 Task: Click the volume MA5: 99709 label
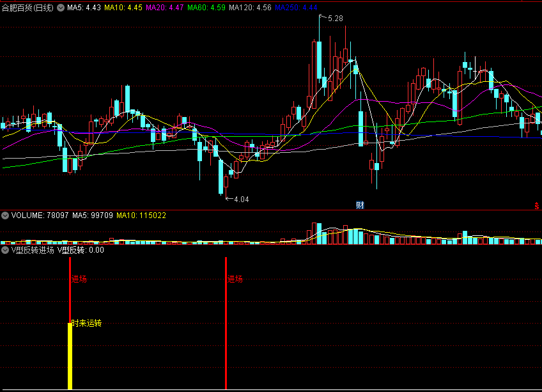(x=93, y=216)
